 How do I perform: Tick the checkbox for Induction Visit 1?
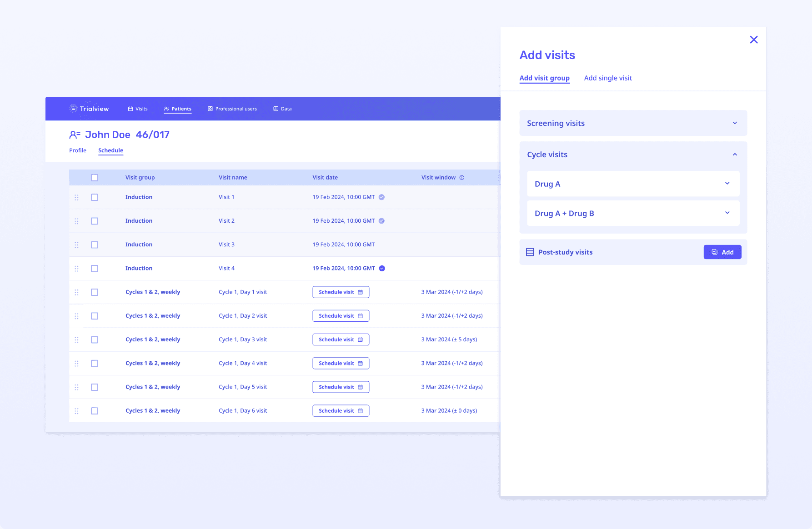click(x=95, y=197)
